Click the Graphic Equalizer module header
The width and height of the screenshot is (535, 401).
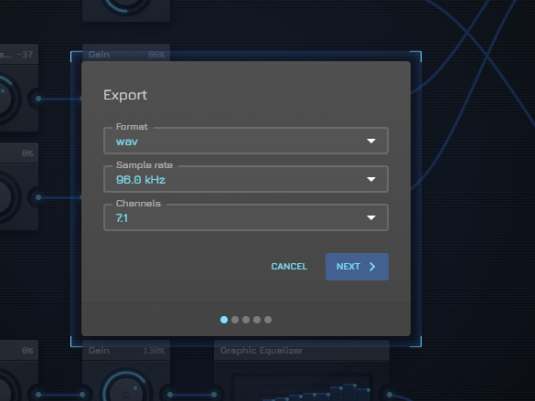[302, 350]
